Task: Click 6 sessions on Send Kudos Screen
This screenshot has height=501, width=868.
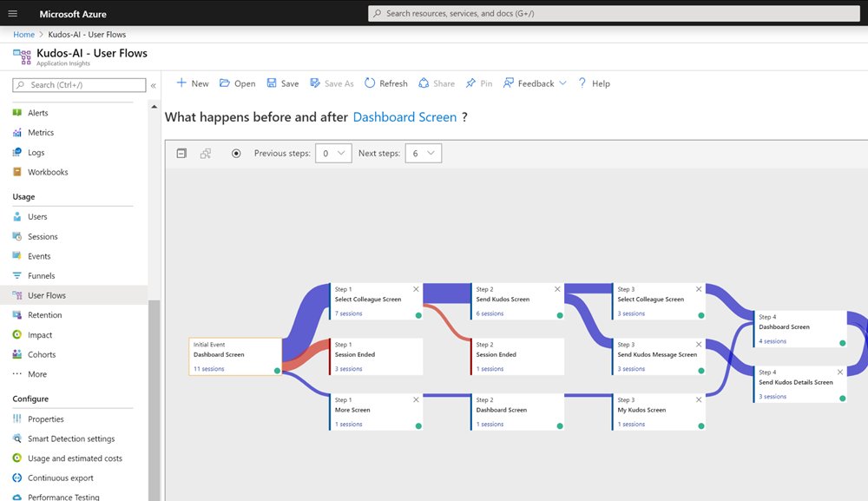Action: click(490, 313)
